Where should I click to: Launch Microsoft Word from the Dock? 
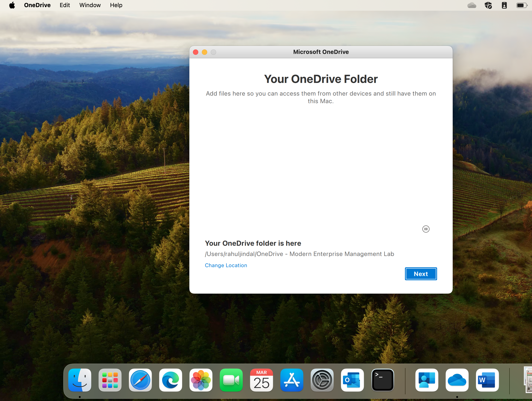coord(487,380)
